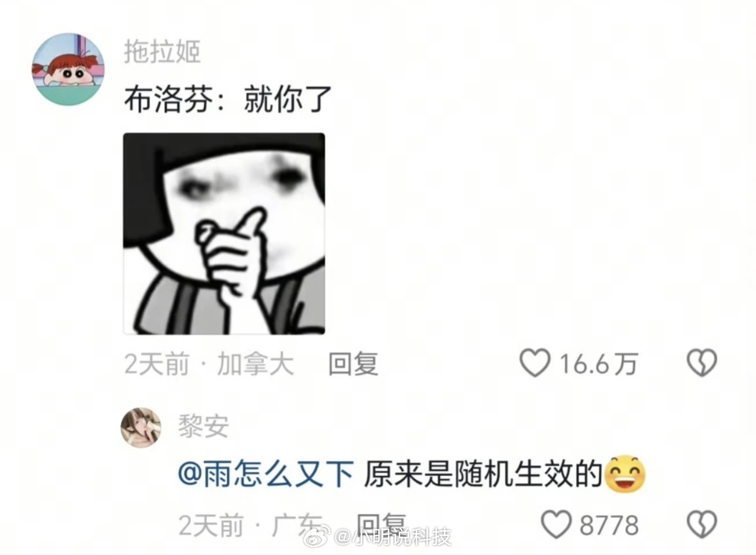
Task: Reply to 黎安's comment via 回复
Action: (x=381, y=523)
